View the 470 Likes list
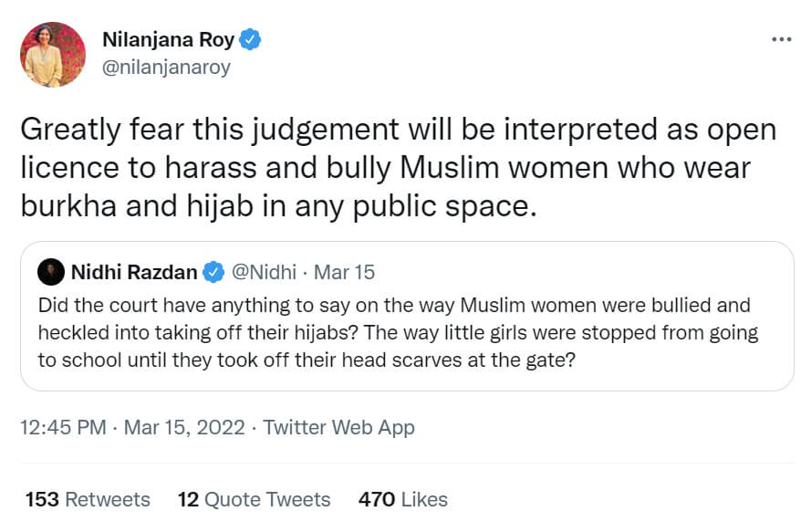The height and width of the screenshot is (532, 811). point(402,499)
